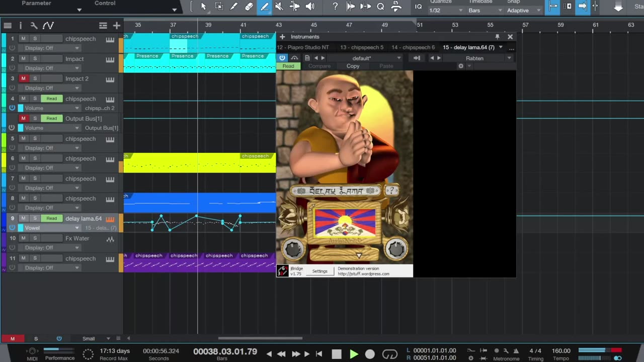This screenshot has width=644, height=362.
Task: Select the Range tool
Action: [x=219, y=7]
